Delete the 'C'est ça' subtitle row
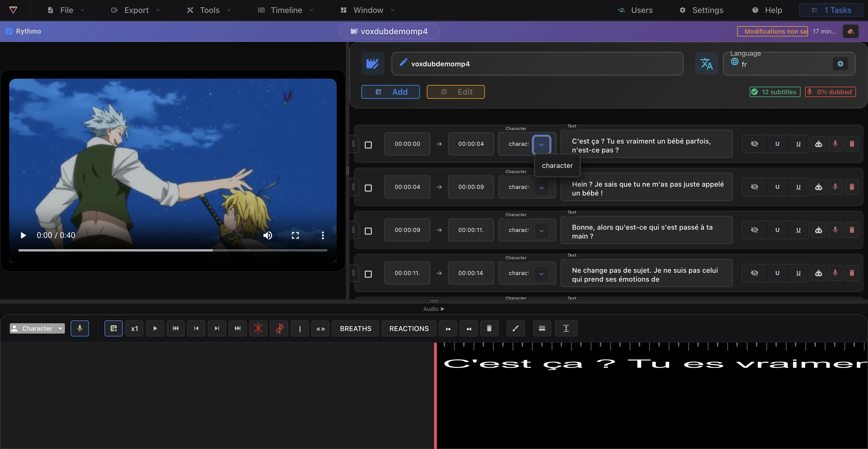 point(852,144)
